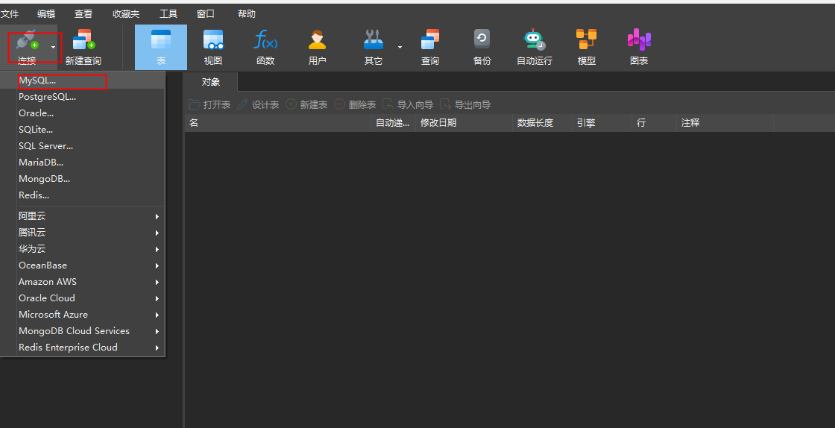This screenshot has height=428, width=835.
Task: Expand the Microsoft Azure submenu
Action: [x=83, y=315]
